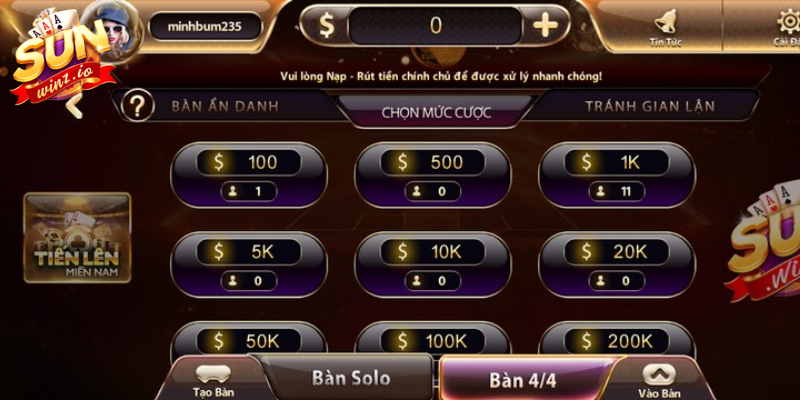Select the Bàn 4/4 tab
Screen dimensions: 800x400
(x=522, y=380)
